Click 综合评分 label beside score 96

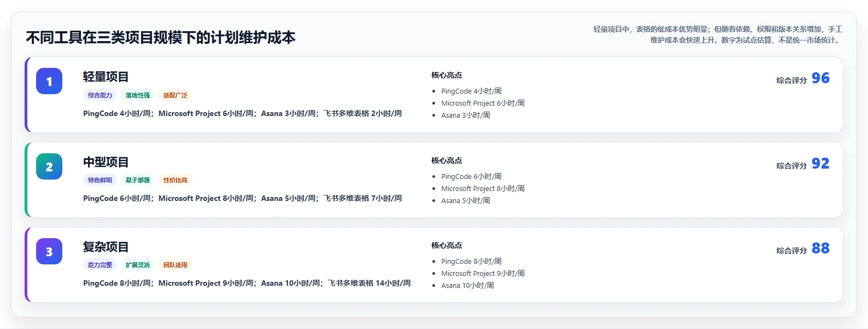[x=791, y=80]
